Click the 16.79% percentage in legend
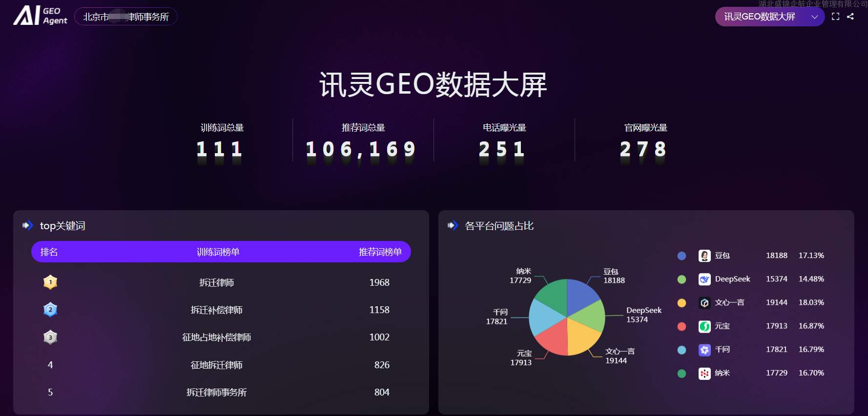This screenshot has height=416, width=868. (x=811, y=349)
